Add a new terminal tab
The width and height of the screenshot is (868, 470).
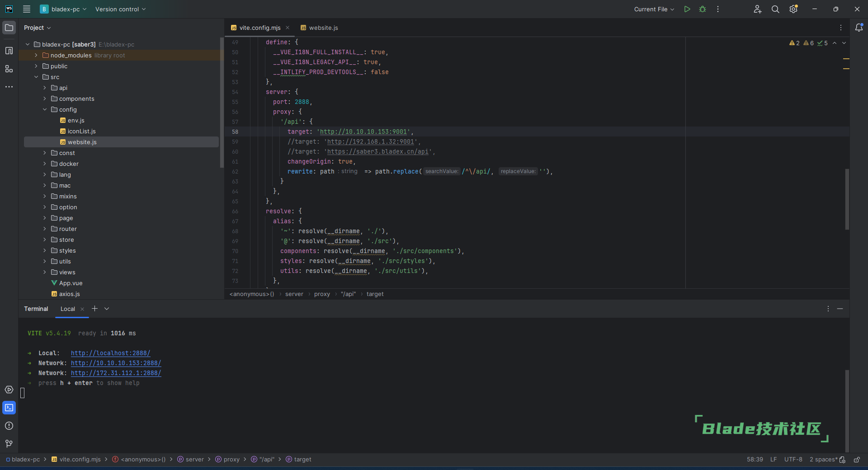click(94, 309)
